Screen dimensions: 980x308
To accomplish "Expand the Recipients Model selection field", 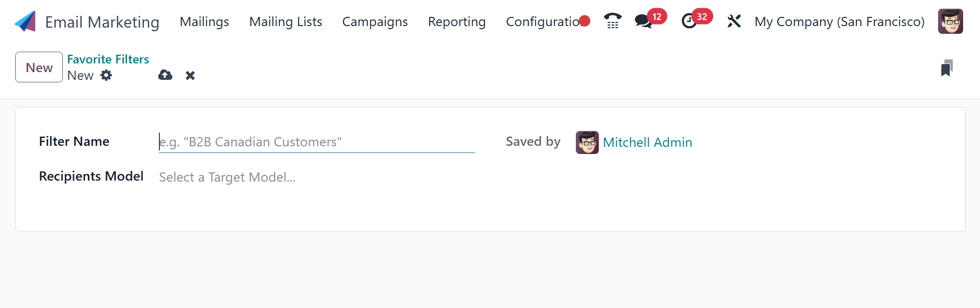I will (x=227, y=177).
